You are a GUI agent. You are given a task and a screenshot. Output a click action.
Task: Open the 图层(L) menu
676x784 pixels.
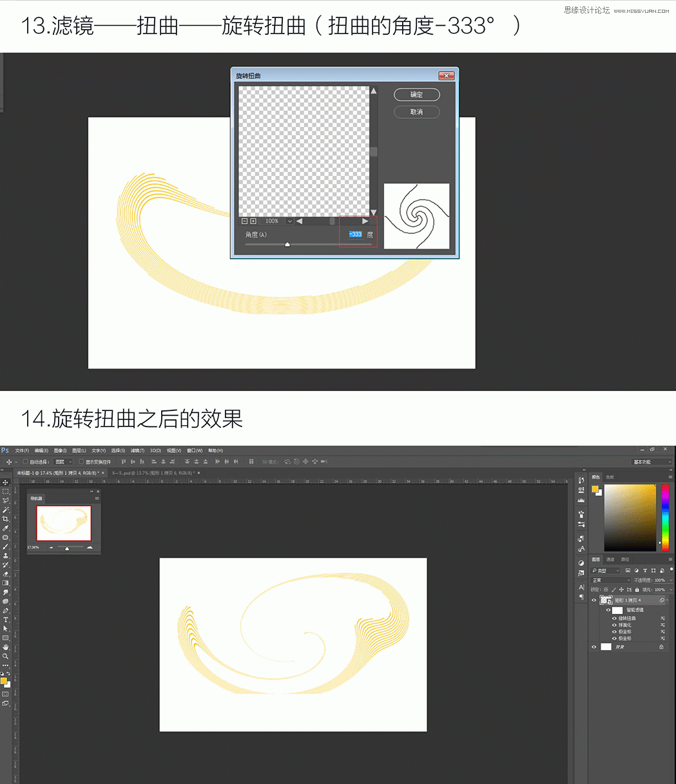(x=79, y=450)
